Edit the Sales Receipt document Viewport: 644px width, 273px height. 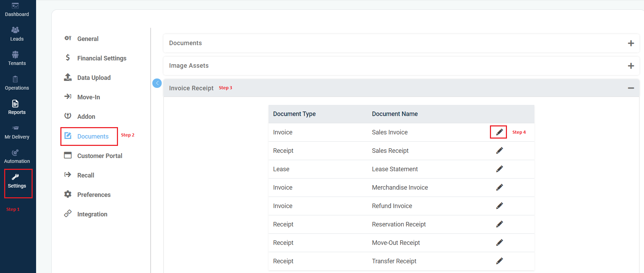(x=499, y=150)
